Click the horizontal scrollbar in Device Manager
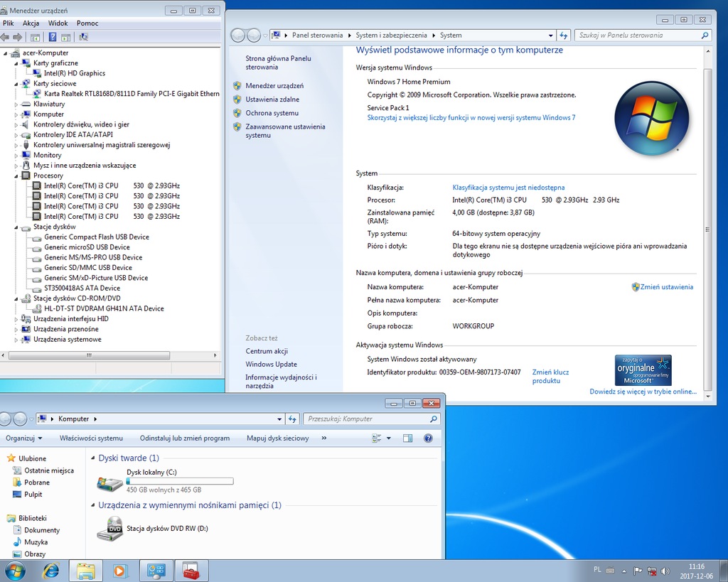Image resolution: width=728 pixels, height=582 pixels. point(89,355)
